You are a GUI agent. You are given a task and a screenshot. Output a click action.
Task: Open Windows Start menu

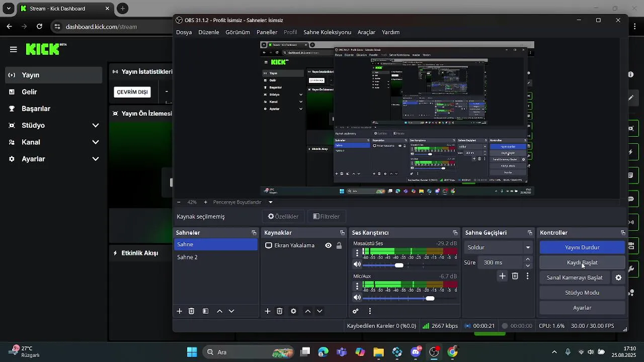192,352
